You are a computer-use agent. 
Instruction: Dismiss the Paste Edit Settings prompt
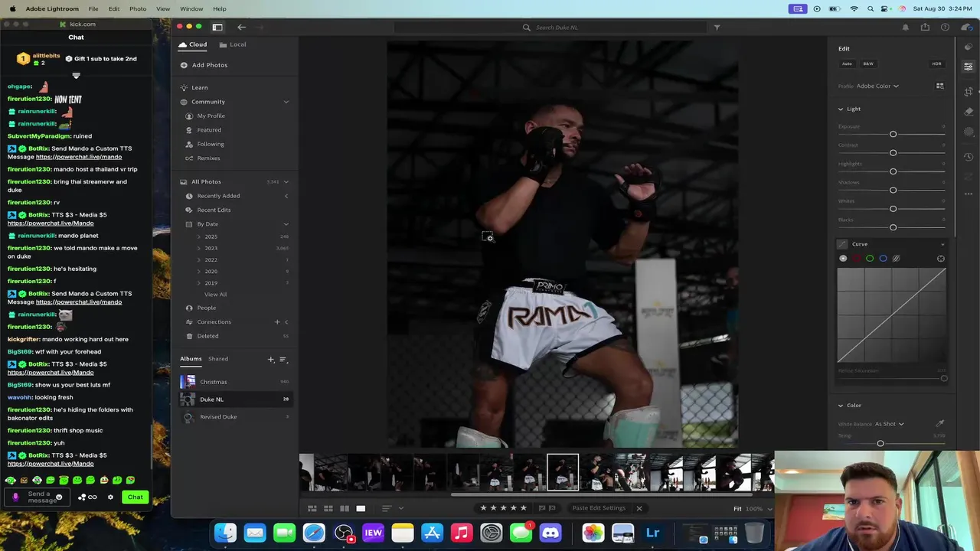coord(639,508)
